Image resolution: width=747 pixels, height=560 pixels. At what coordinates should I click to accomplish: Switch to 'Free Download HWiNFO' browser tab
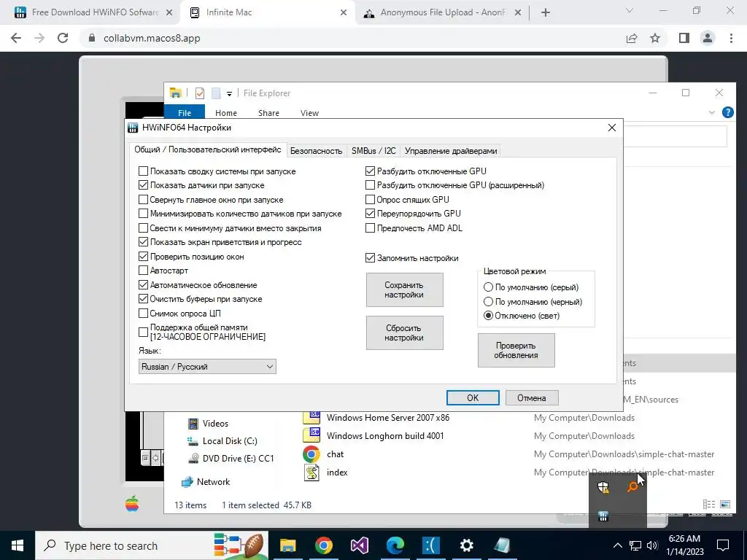(x=93, y=13)
